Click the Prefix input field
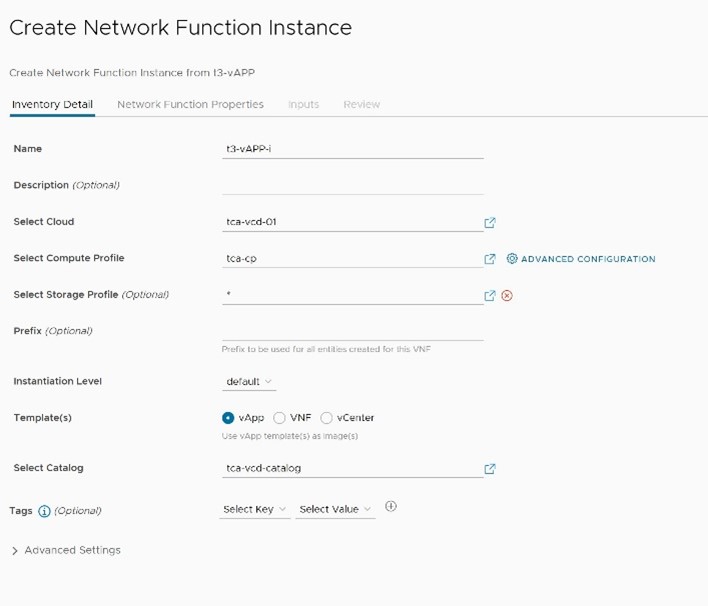Image resolution: width=708 pixels, height=606 pixels. 352,331
